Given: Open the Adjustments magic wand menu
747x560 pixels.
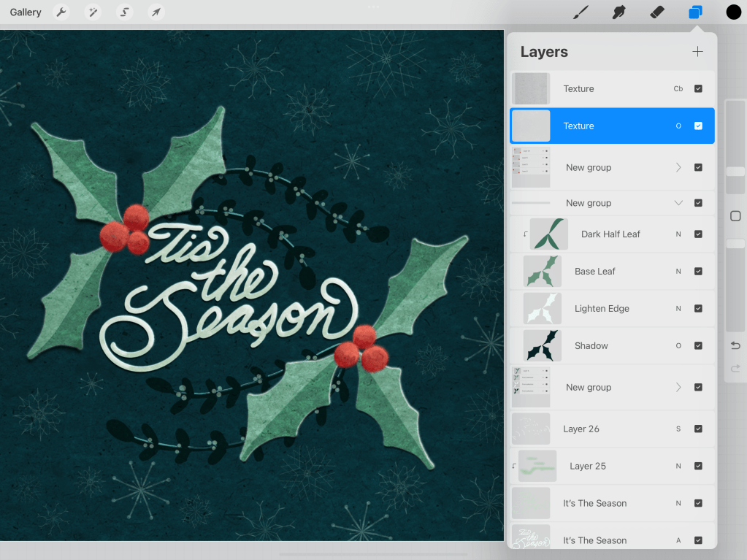Looking at the screenshot, I should [x=93, y=12].
